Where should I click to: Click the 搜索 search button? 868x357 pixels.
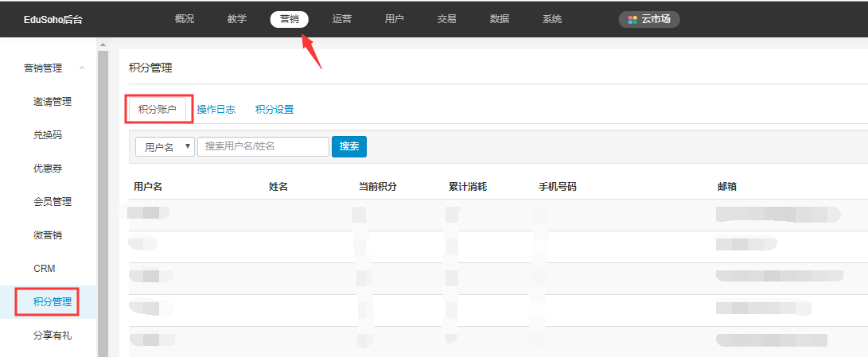(348, 146)
